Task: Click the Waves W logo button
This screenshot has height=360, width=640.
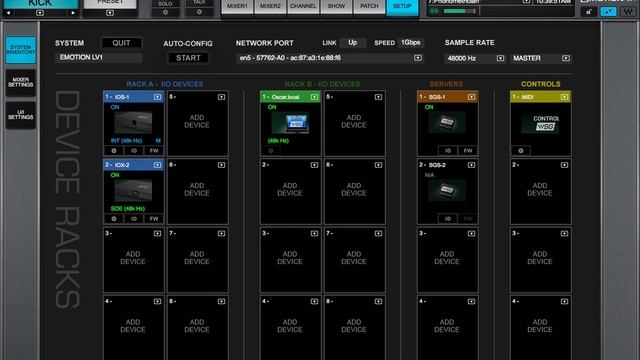Action: coord(628,12)
